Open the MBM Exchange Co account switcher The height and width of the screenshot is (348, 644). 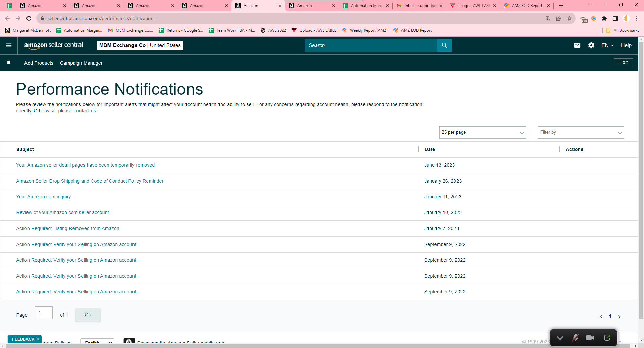pyautogui.click(x=140, y=45)
